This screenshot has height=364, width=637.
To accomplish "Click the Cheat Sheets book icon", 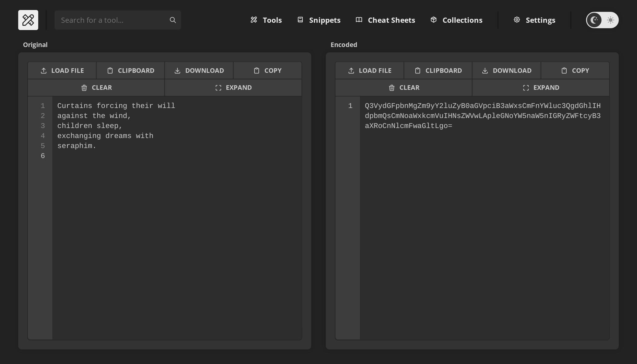I will point(359,19).
